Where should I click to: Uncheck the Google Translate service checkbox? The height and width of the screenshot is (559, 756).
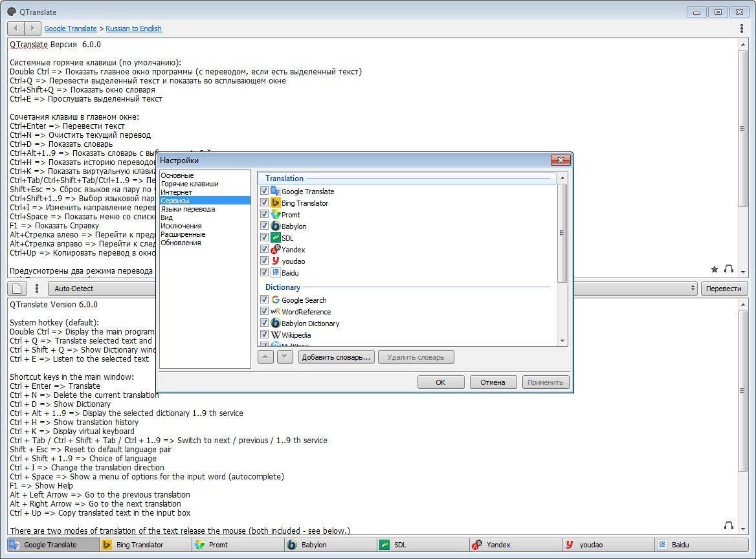click(x=264, y=191)
